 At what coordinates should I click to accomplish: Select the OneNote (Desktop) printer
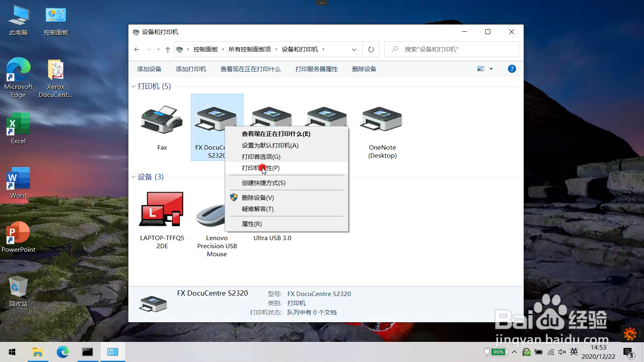click(381, 119)
